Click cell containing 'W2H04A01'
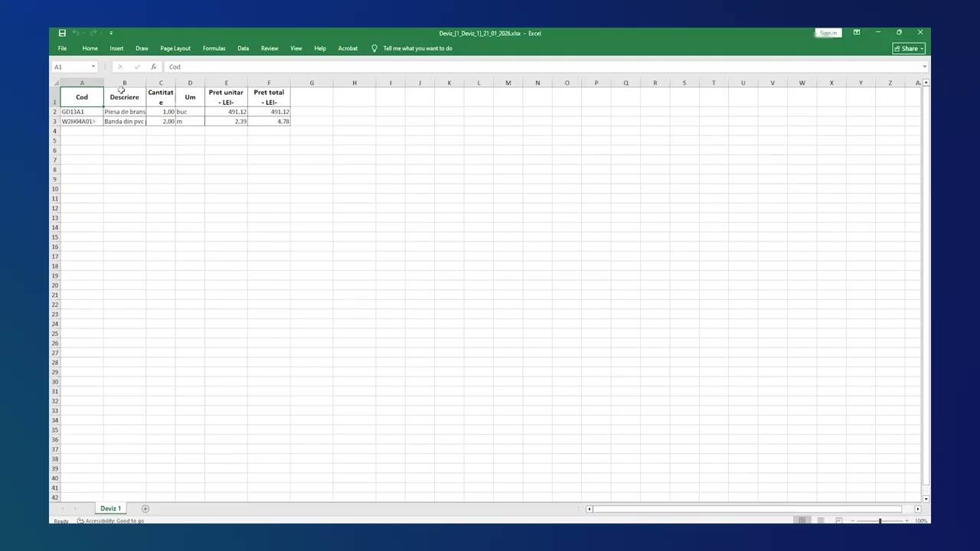Image resolution: width=980 pixels, height=551 pixels. pos(82,122)
